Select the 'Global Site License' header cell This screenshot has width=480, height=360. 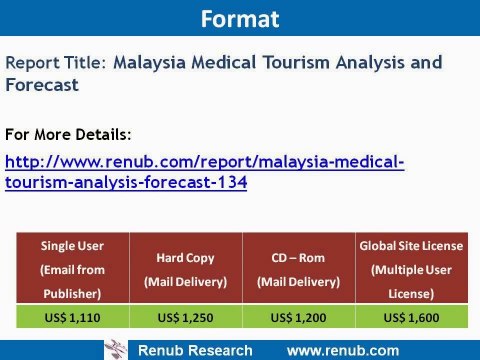pyautogui.click(x=412, y=268)
